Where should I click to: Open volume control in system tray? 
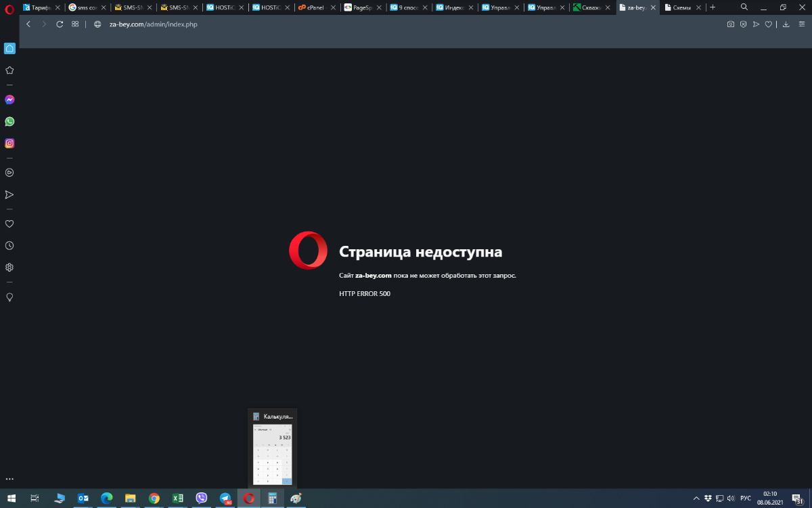(731, 499)
